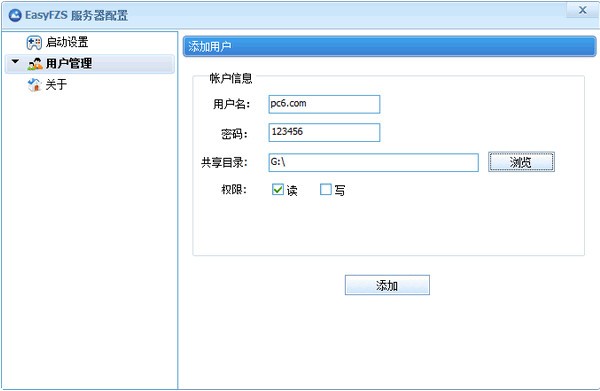Click the house icon beside 关于
The width and height of the screenshot is (600, 391).
pos(34,85)
